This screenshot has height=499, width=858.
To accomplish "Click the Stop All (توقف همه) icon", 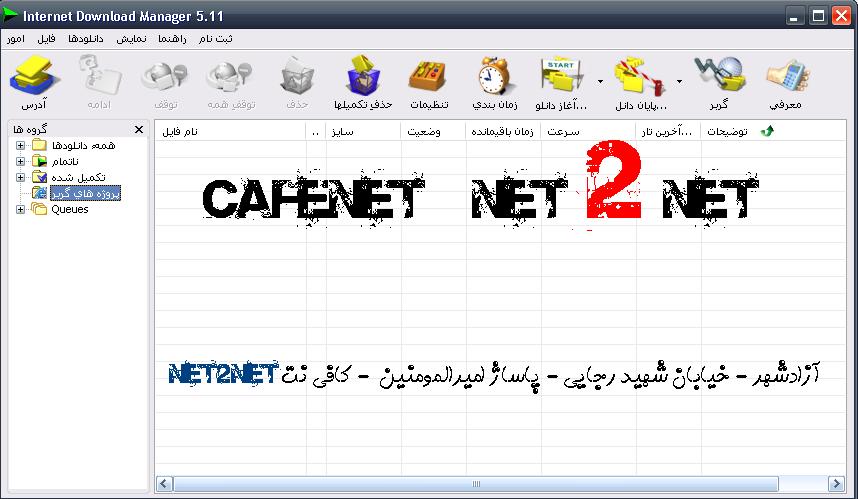I will click(230, 77).
